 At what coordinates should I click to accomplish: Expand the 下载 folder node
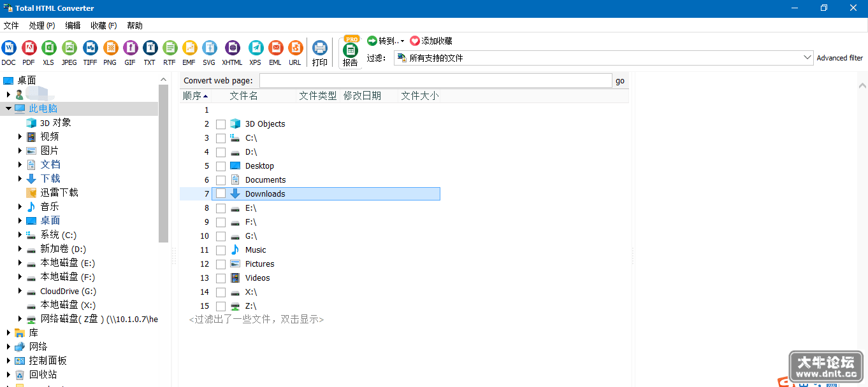pyautogui.click(x=20, y=178)
